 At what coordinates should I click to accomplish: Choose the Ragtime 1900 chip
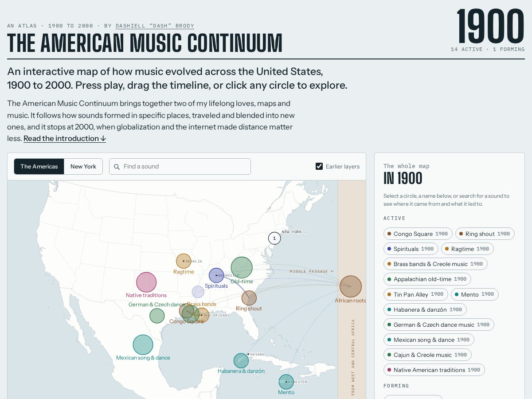pos(467,249)
